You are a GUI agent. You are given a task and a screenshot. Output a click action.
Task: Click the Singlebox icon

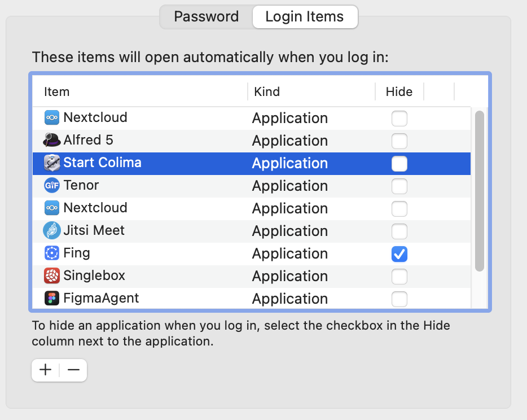(52, 275)
